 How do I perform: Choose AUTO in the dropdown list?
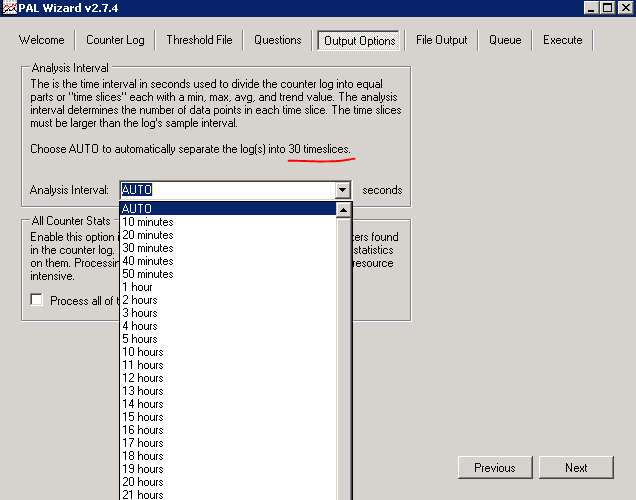[x=228, y=209]
